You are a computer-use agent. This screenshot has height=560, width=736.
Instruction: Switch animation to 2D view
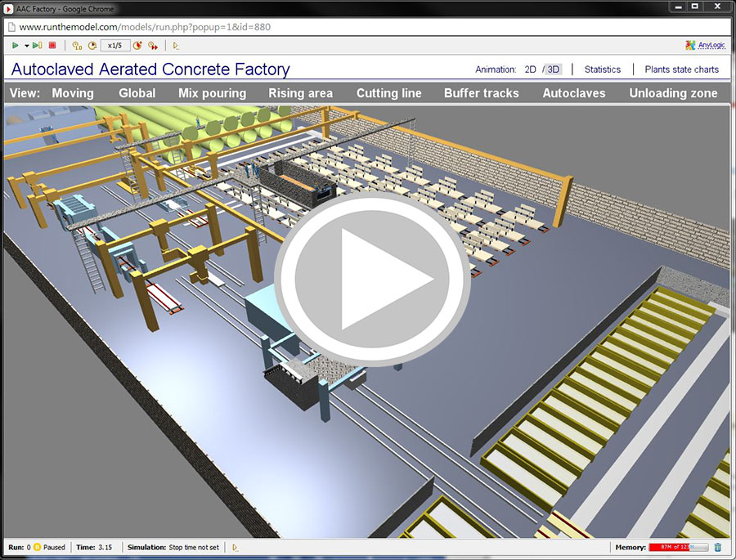pos(530,69)
